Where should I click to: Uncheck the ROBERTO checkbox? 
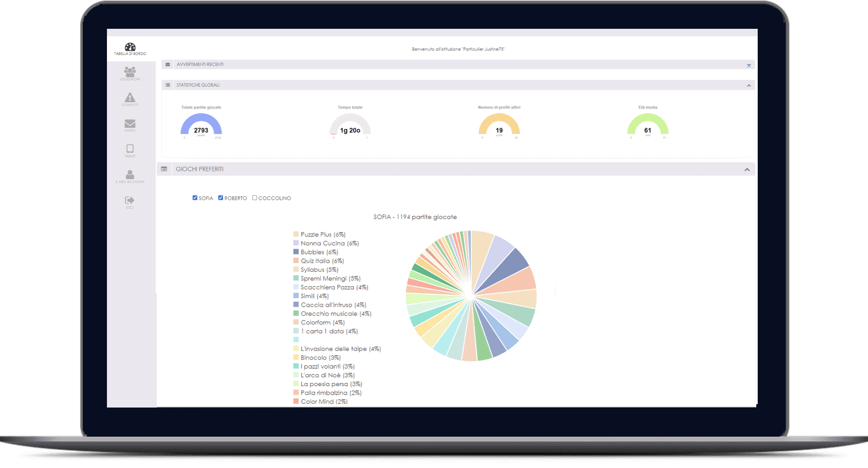click(221, 198)
